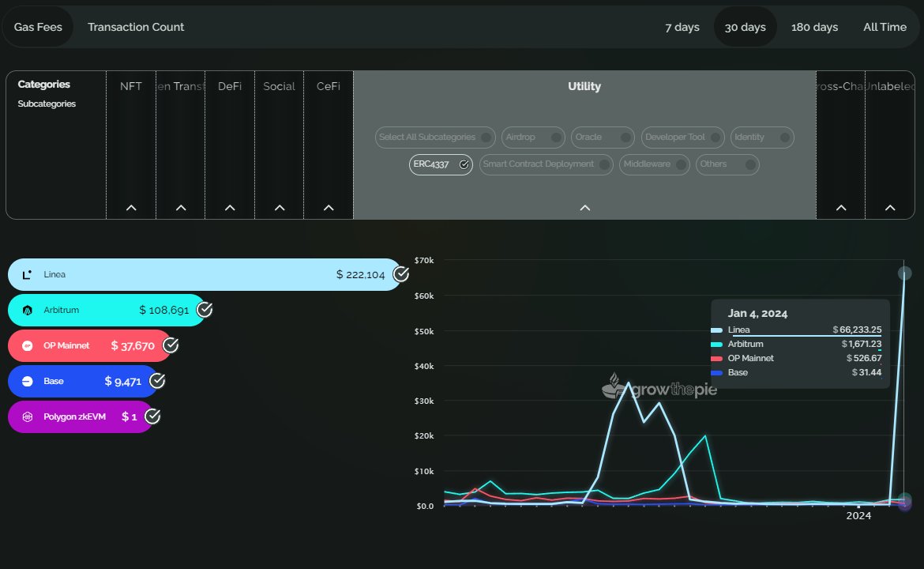
Task: Click the Base chain logo icon
Action: (x=27, y=381)
